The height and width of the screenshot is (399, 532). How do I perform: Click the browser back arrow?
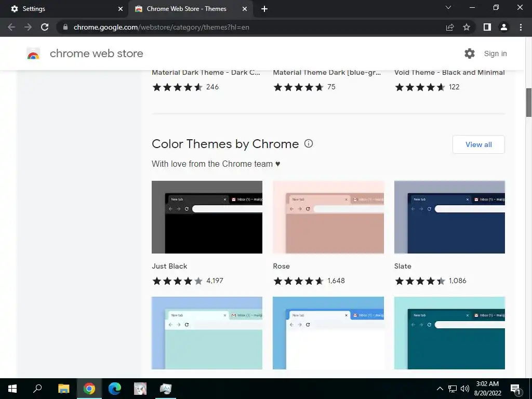(x=11, y=27)
